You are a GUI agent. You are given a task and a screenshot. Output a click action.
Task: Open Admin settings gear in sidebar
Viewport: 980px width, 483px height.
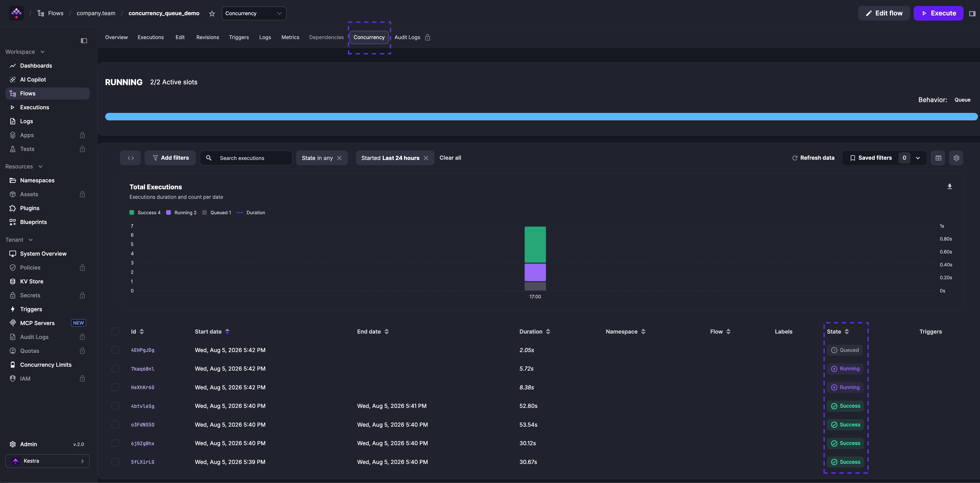(x=13, y=444)
